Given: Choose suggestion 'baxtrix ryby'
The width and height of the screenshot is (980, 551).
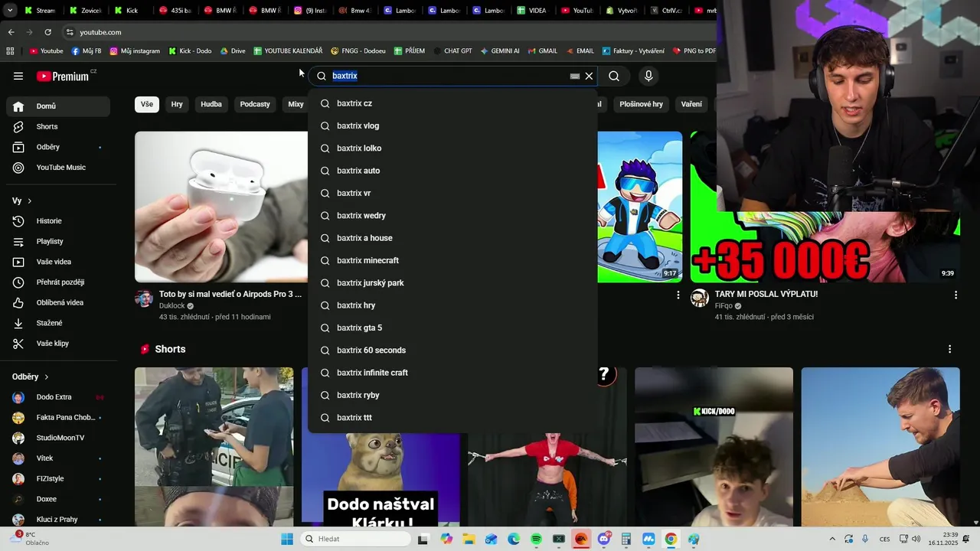Looking at the screenshot, I should click(452, 395).
